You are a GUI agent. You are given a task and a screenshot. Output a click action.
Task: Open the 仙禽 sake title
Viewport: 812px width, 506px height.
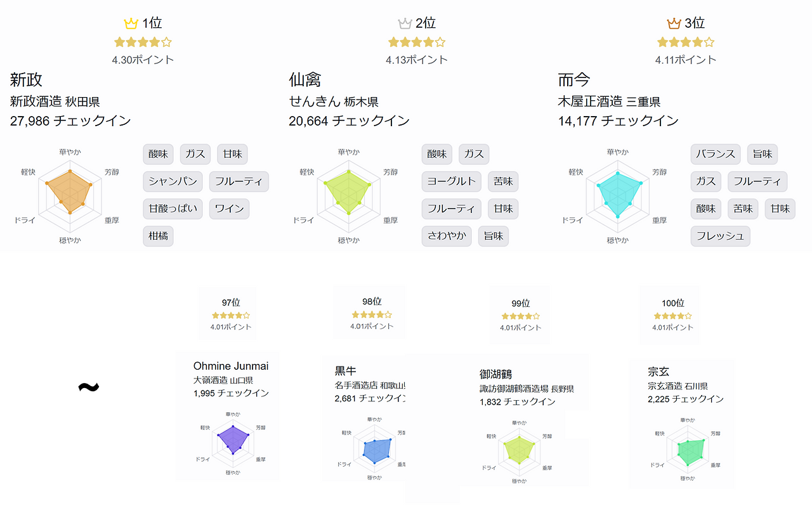(x=305, y=80)
